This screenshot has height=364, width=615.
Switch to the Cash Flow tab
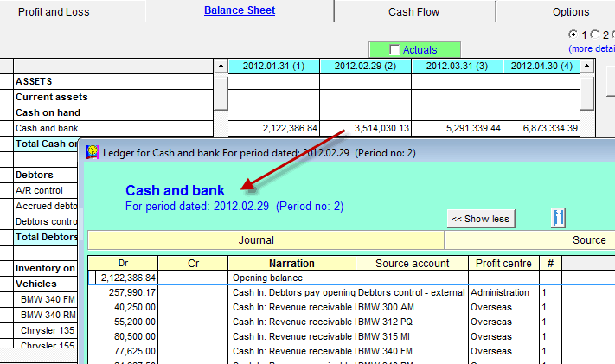coord(413,12)
